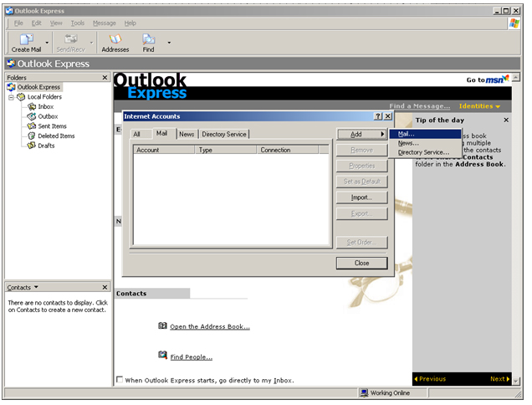Open the Sent Items folder icon
This screenshot has height=405, width=532.
tap(32, 126)
